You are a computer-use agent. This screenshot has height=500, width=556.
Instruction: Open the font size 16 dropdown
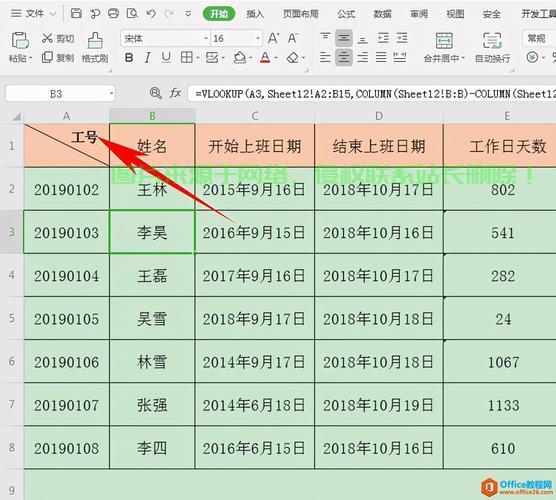(x=258, y=38)
